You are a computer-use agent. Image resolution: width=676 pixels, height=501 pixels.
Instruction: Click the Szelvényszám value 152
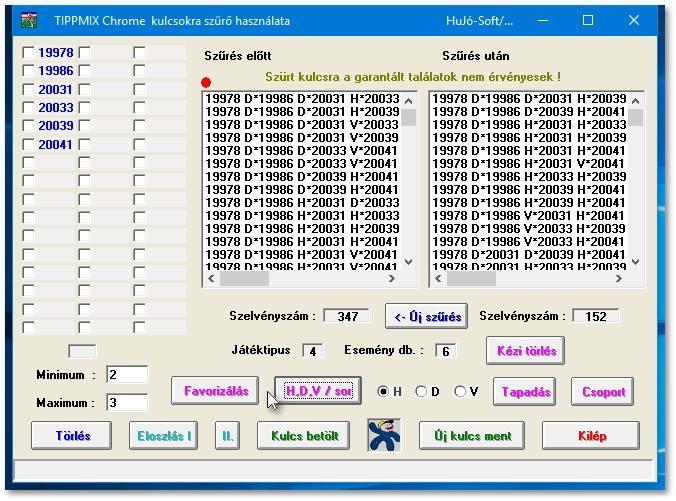click(595, 316)
